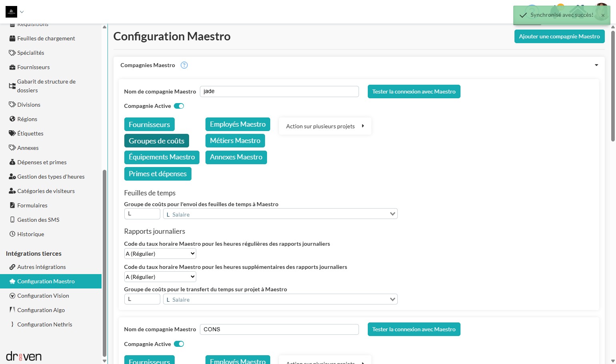
Task: Click the Dépenses et primes money-bag icon
Action: click(12, 162)
